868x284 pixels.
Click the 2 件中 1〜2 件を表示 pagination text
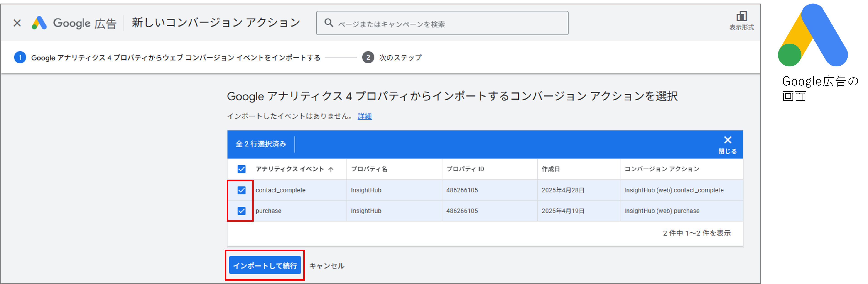pyautogui.click(x=696, y=233)
